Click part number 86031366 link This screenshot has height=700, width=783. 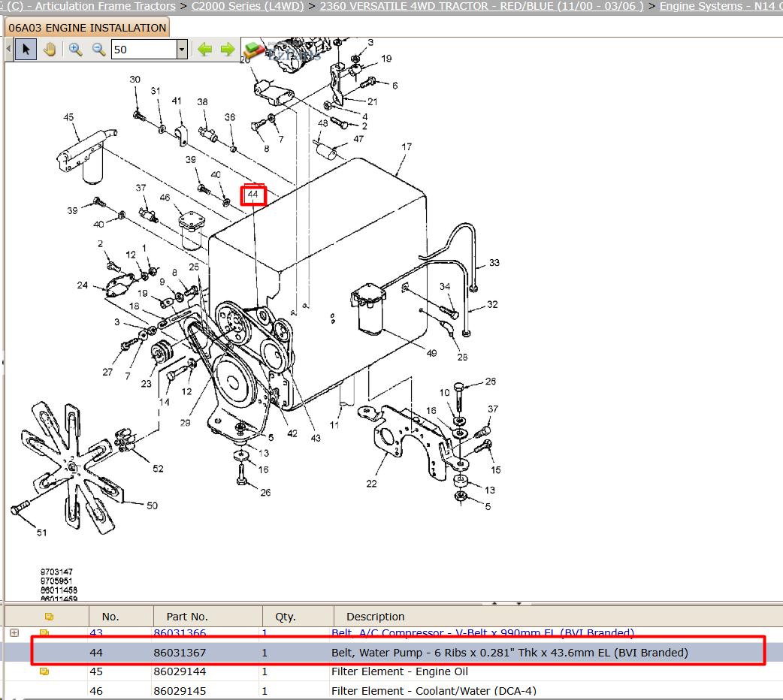(180, 632)
